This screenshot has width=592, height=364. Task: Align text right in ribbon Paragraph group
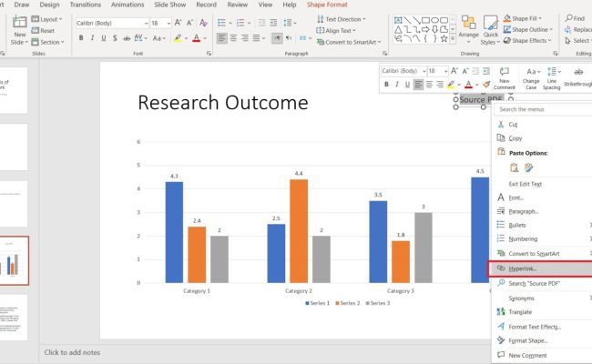pyautogui.click(x=245, y=38)
